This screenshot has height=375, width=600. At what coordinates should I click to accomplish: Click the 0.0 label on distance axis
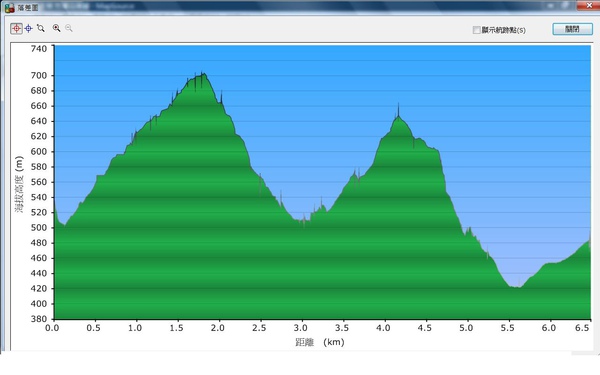[x=52, y=328]
